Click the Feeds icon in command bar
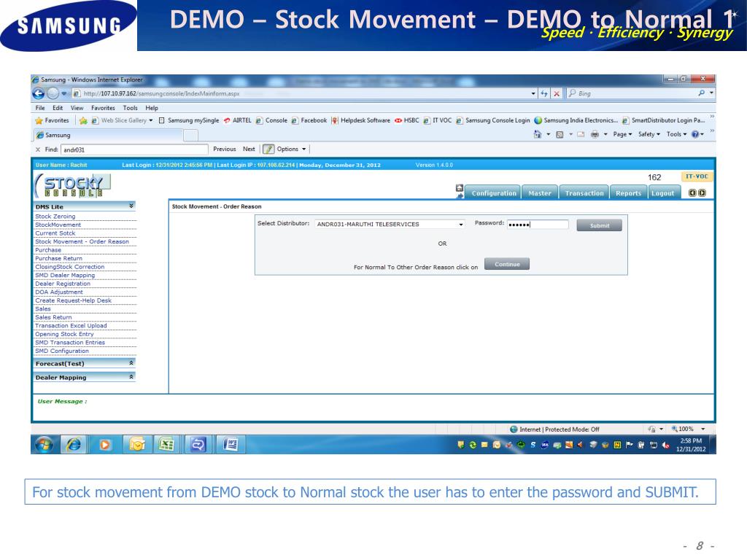 pyautogui.click(x=560, y=135)
